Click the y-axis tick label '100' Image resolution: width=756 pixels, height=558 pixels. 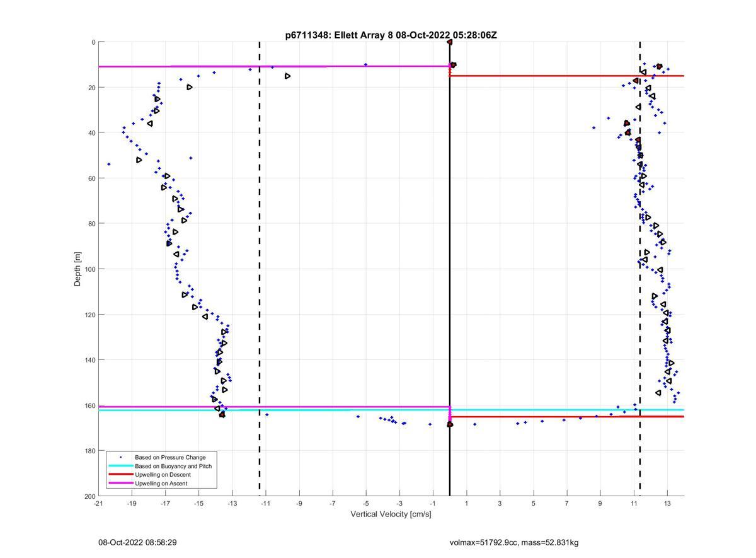coord(89,269)
